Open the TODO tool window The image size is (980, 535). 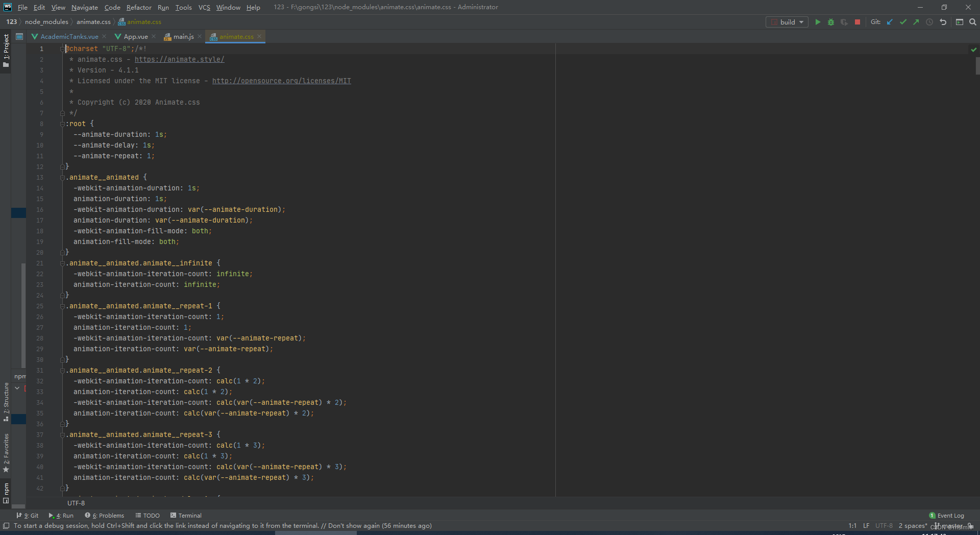pos(148,516)
